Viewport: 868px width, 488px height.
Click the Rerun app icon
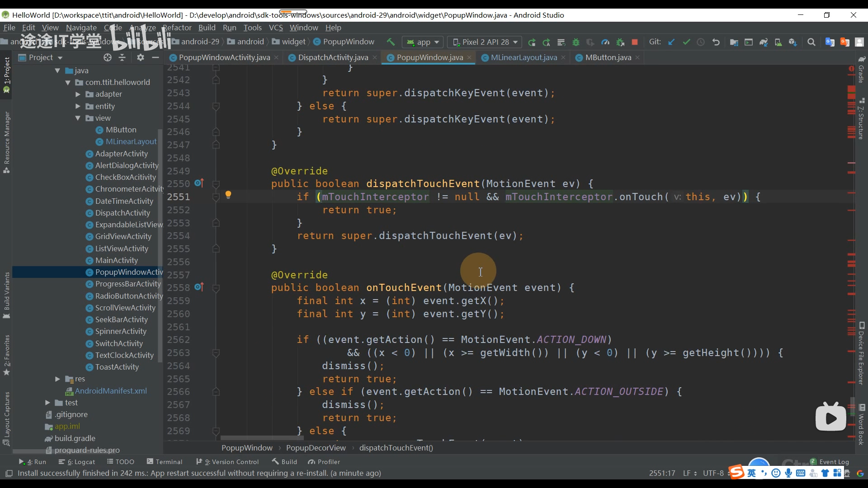pos(532,42)
